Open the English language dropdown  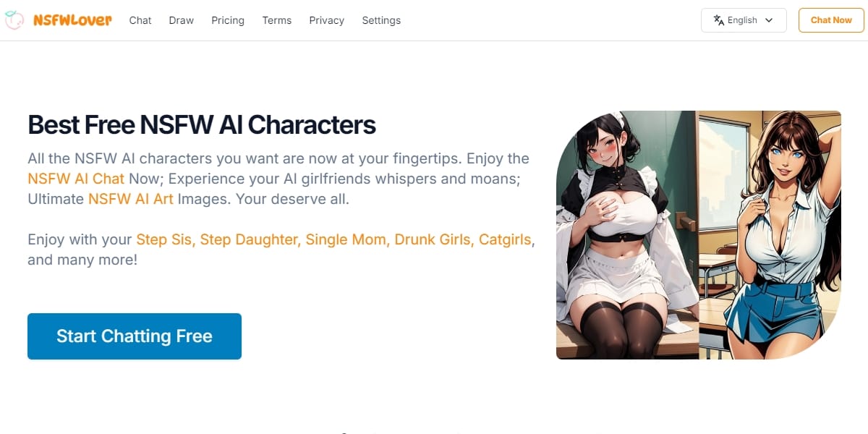point(744,20)
